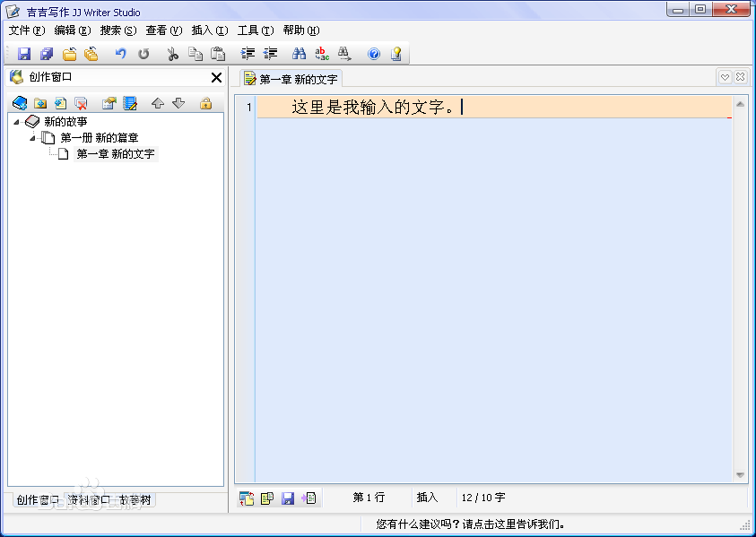The width and height of the screenshot is (756, 537).
Task: Add a new chapter document icon
Action: (x=61, y=103)
